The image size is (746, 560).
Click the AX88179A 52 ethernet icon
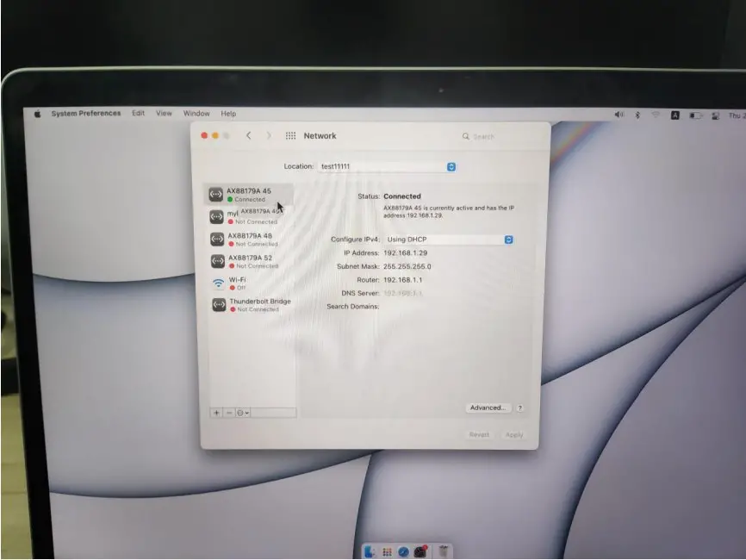pos(217,261)
